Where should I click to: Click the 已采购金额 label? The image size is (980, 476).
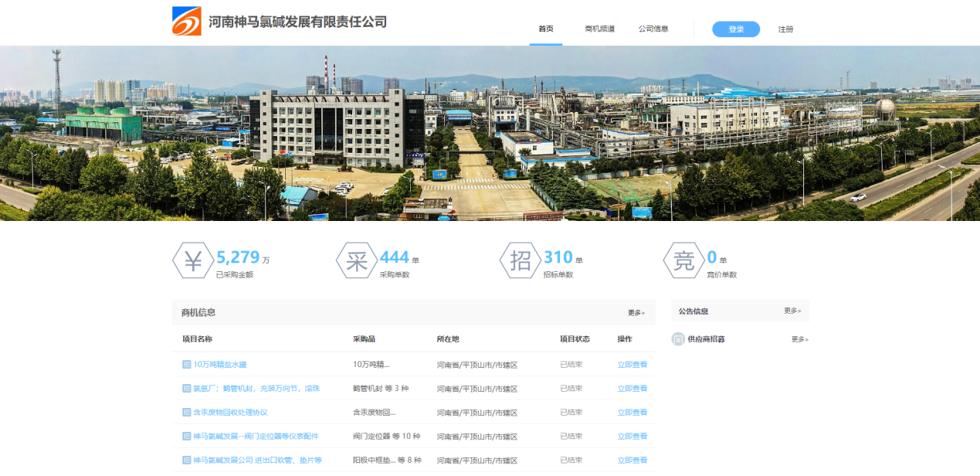(235, 274)
